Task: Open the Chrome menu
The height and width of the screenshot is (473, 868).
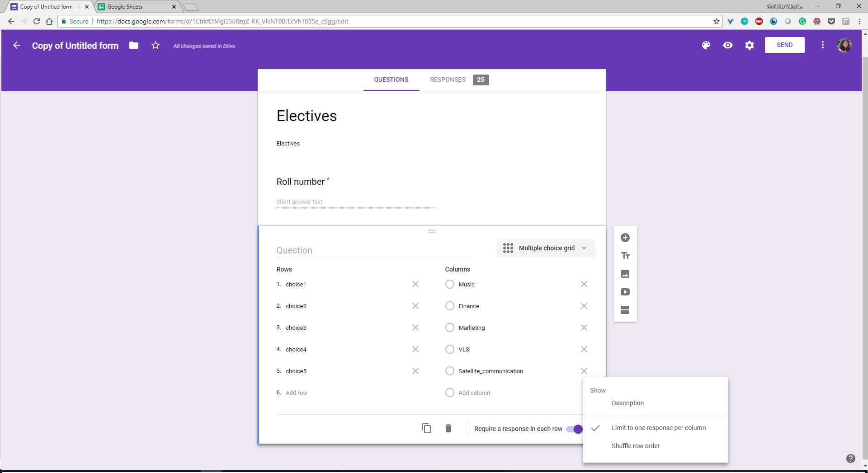Action: (859, 21)
